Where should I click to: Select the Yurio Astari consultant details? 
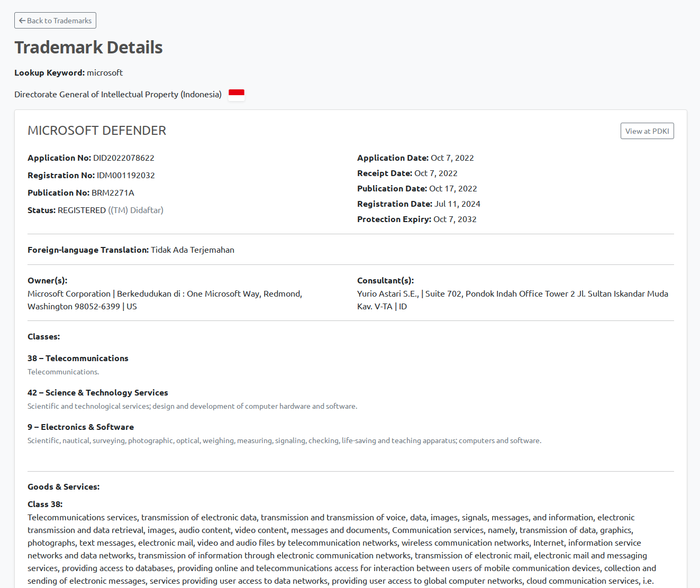click(512, 300)
